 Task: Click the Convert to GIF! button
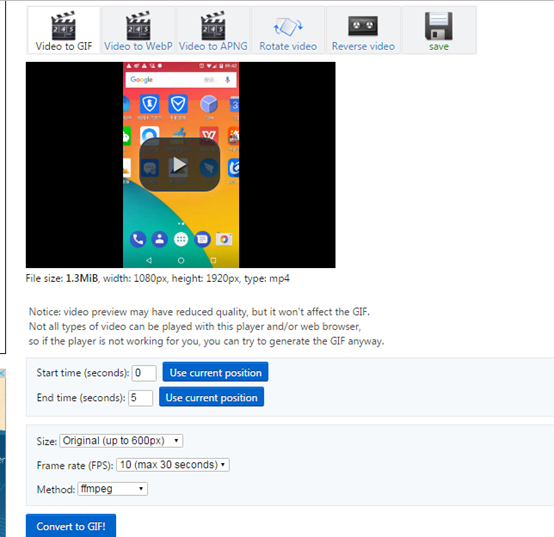(x=71, y=526)
